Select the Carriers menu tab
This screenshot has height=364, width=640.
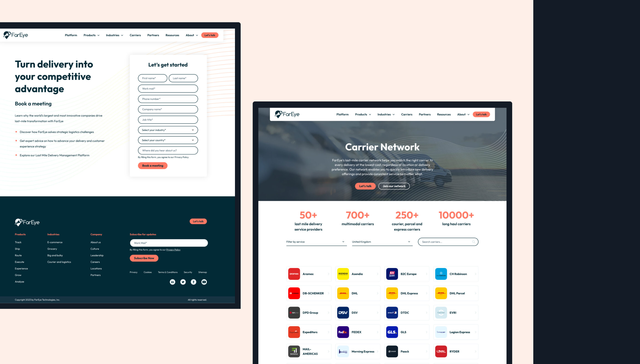pos(134,35)
